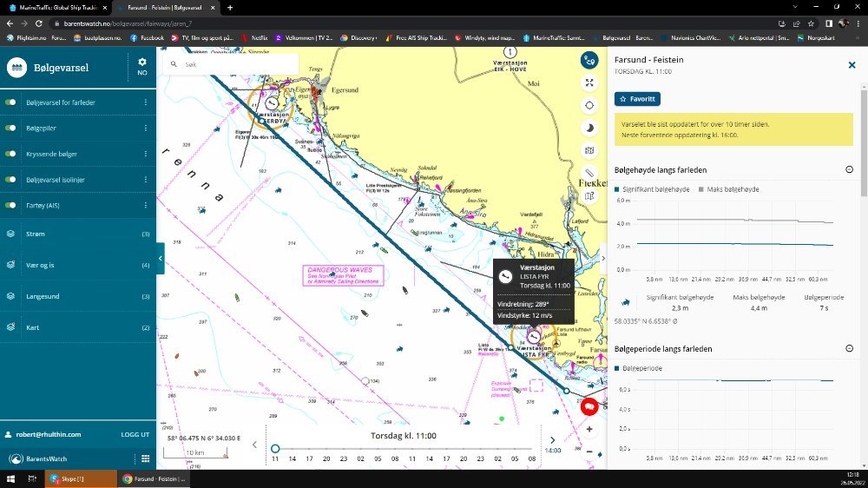Open the map legend help icon
868x488 pixels.
(589, 196)
